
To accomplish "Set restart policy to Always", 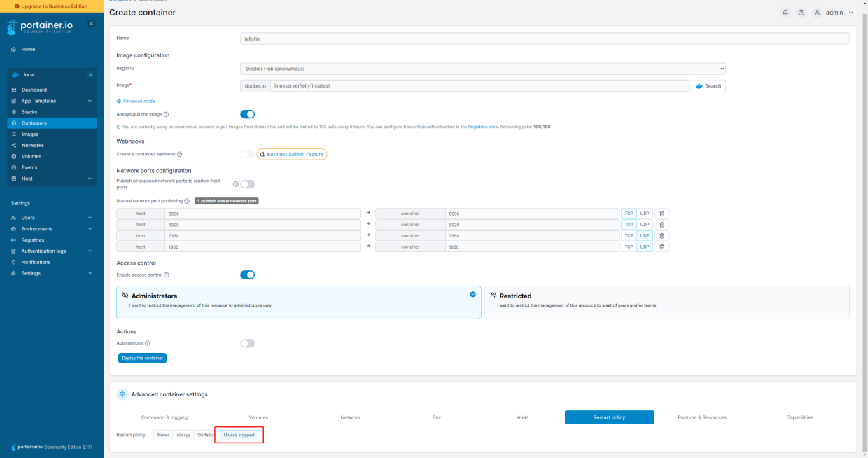I will [x=183, y=435].
